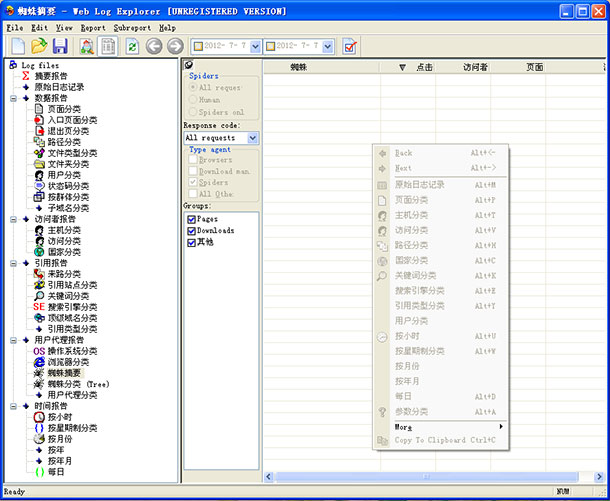Click the new blank document toolbar icon
Screen dimensions: 610x501
tap(17, 47)
